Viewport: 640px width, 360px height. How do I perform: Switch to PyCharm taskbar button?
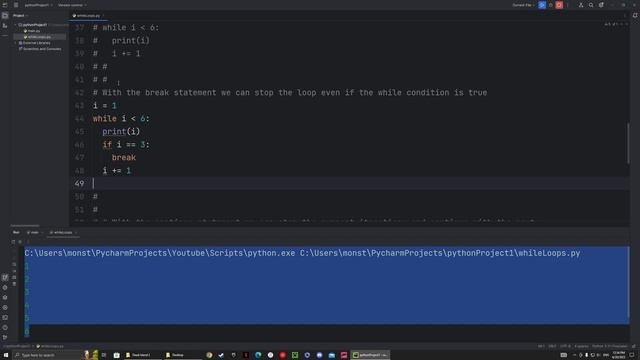371,355
